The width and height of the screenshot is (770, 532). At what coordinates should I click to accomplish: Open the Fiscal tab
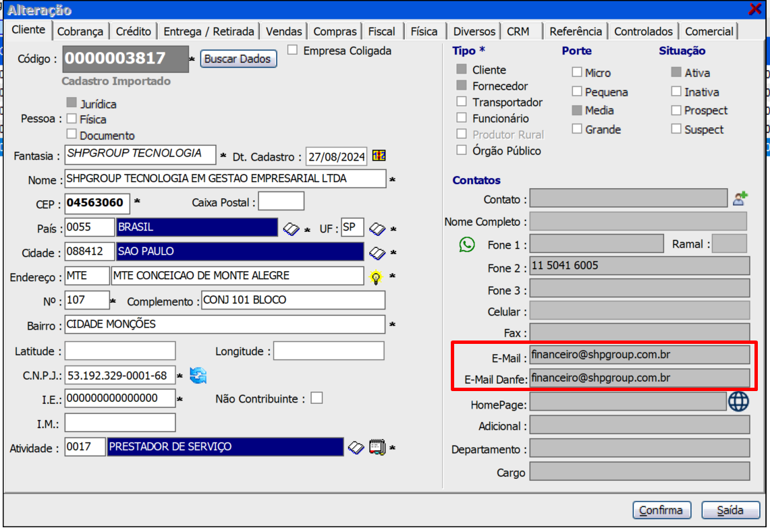point(382,32)
